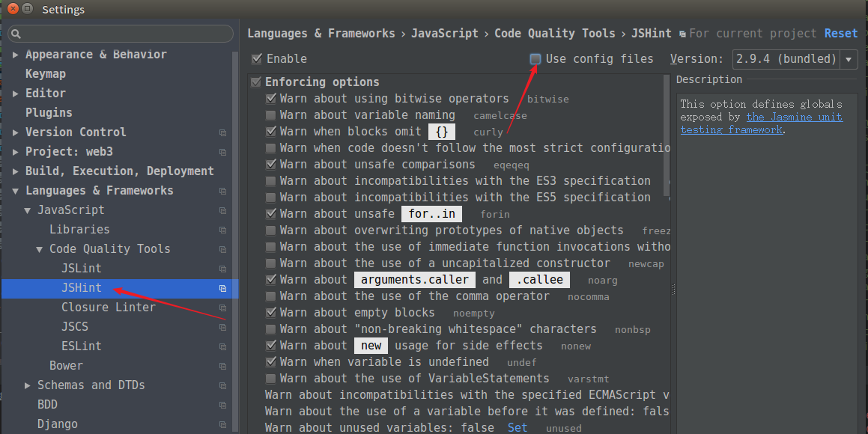Toggle the Enforcing options group checkbox
The width and height of the screenshot is (868, 434).
click(x=255, y=82)
